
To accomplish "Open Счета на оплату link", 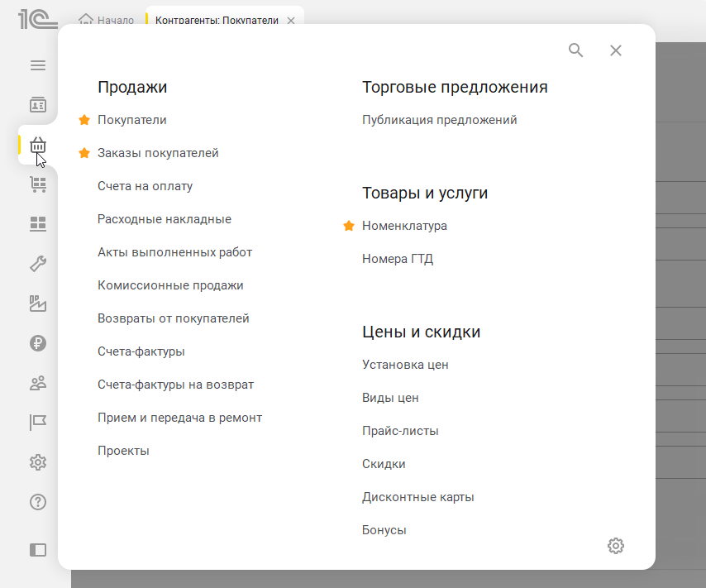I will click(145, 185).
